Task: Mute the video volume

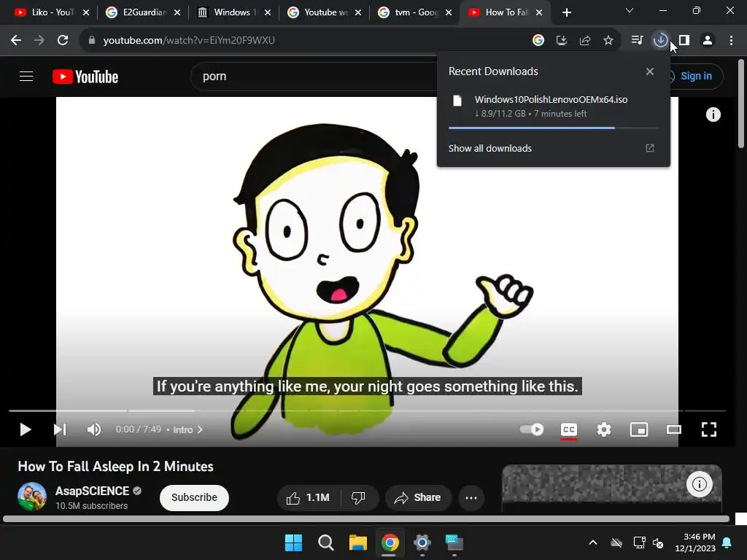Action: click(x=94, y=429)
